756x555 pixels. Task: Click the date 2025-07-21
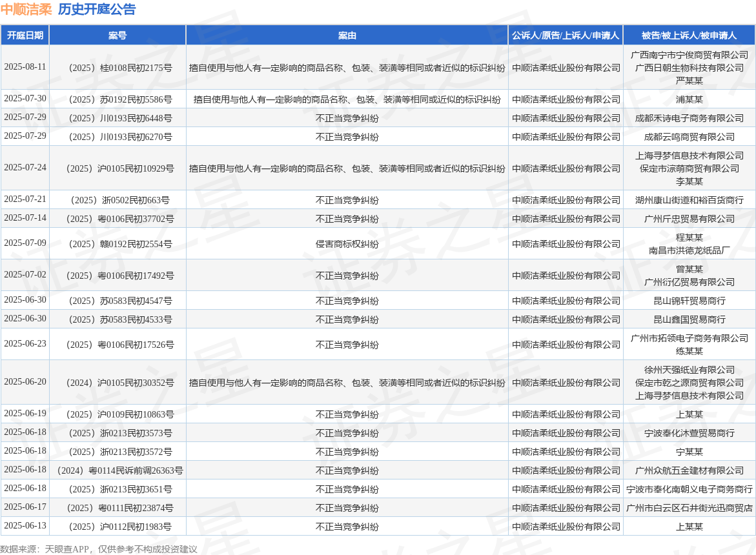point(25,199)
